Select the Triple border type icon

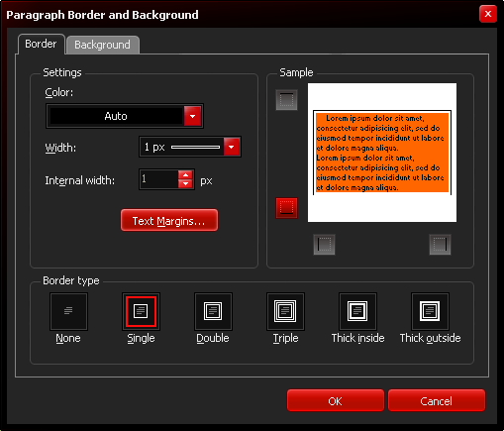pos(285,311)
